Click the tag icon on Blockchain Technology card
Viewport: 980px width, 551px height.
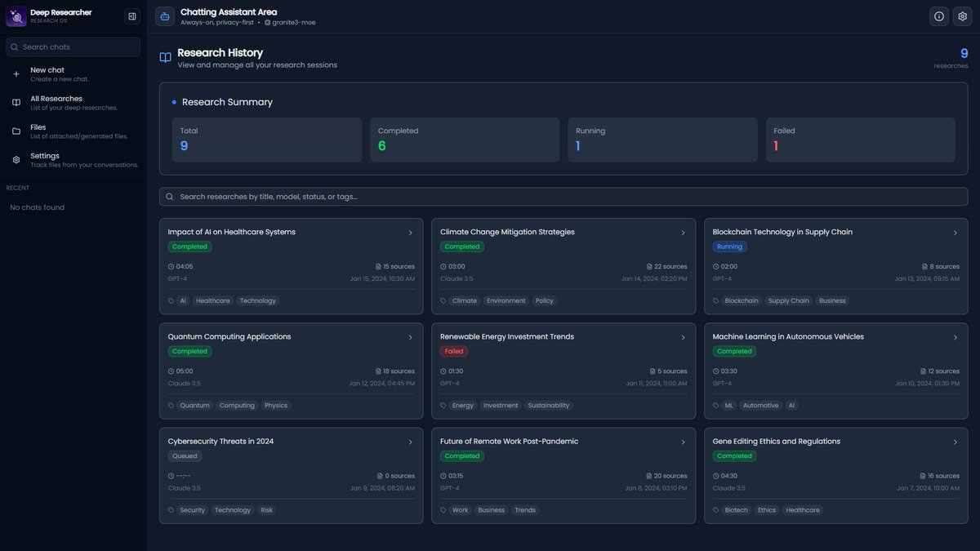click(716, 301)
